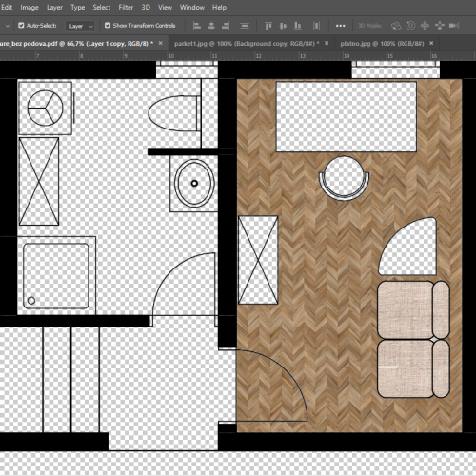Click Align right edges icon

[x=226, y=26]
